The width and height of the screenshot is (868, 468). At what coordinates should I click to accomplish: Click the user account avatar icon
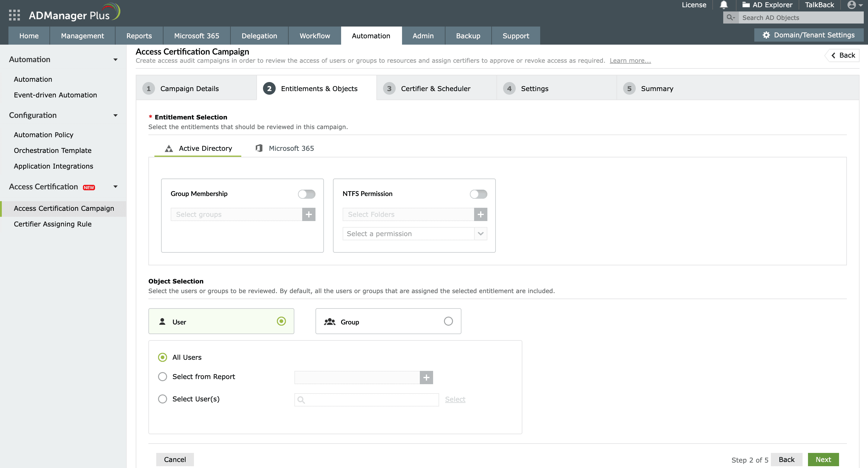click(x=851, y=5)
